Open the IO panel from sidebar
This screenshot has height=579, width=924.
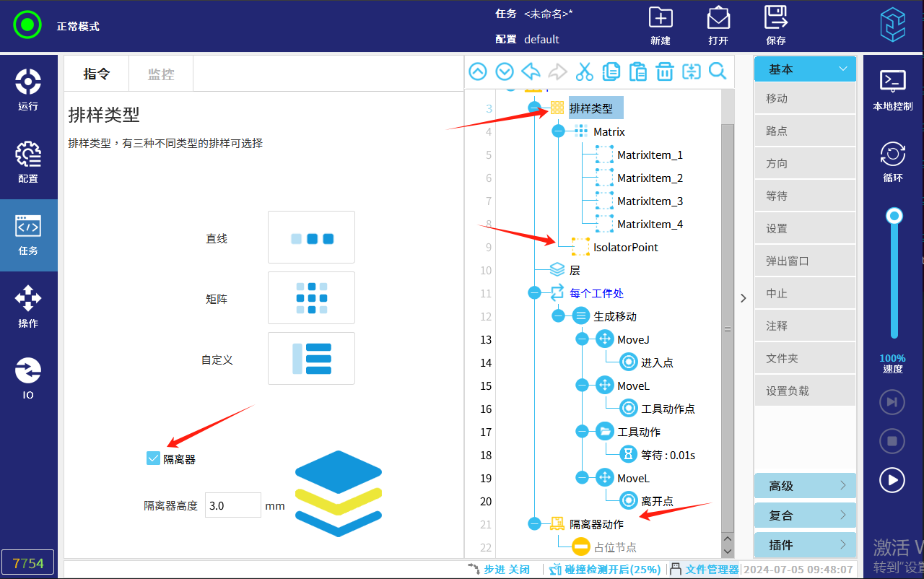pyautogui.click(x=28, y=379)
